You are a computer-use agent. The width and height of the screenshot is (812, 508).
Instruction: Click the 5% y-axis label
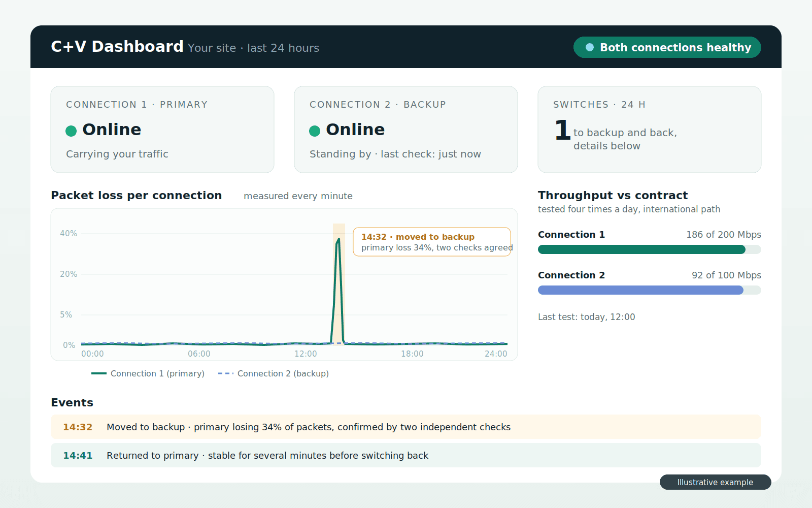point(66,315)
